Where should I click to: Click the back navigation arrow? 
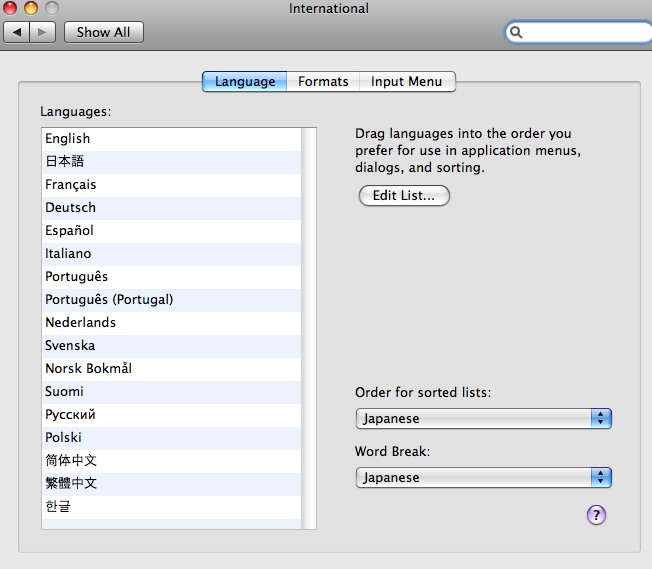17,32
